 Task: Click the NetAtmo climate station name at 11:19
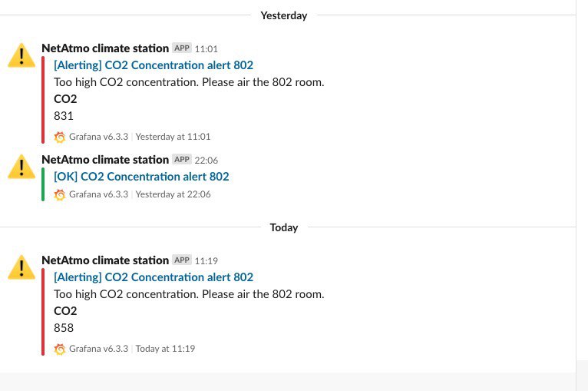(x=105, y=260)
